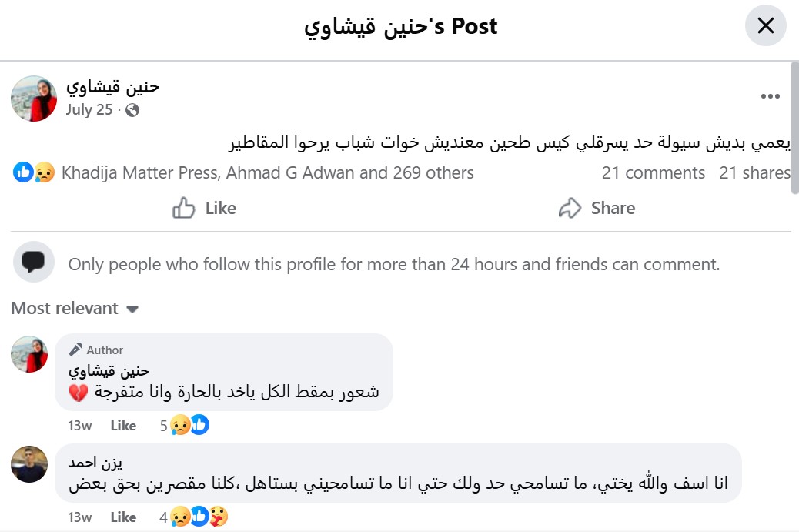
Task: Open reactions on author's comment
Action: coord(185,425)
